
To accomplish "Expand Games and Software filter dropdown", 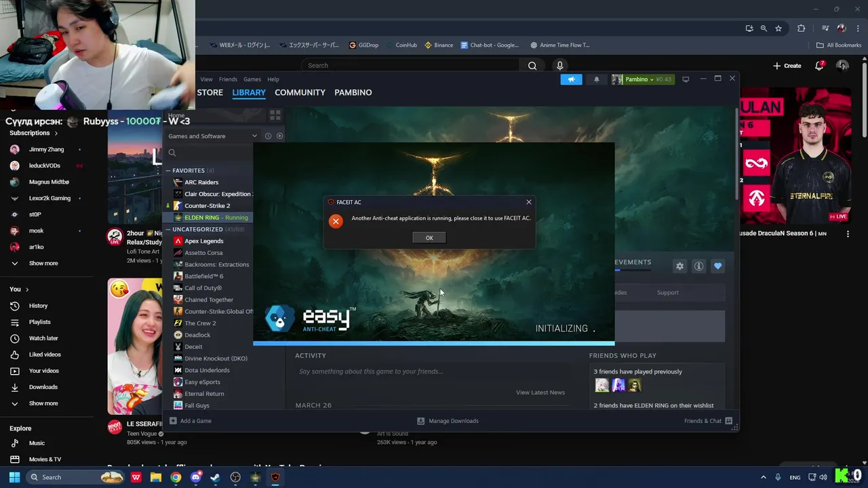I will tap(212, 136).
